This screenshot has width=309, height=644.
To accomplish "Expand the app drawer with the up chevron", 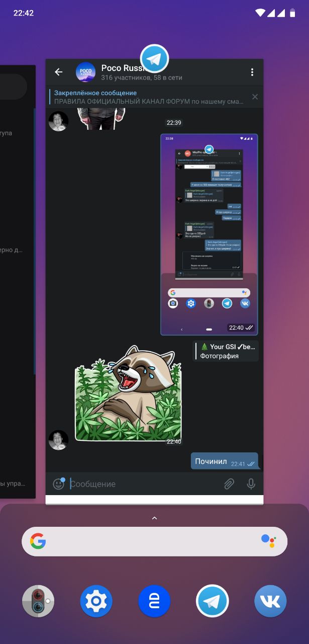I will tap(154, 518).
